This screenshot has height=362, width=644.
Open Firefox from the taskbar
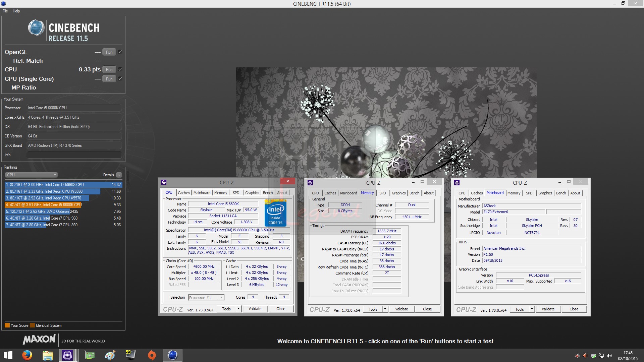coord(27,355)
